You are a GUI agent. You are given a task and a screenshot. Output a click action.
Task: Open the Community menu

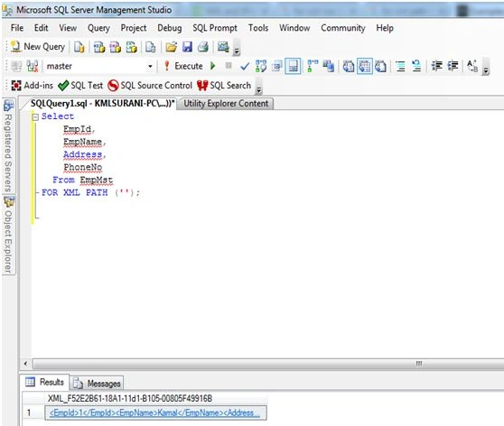343,28
